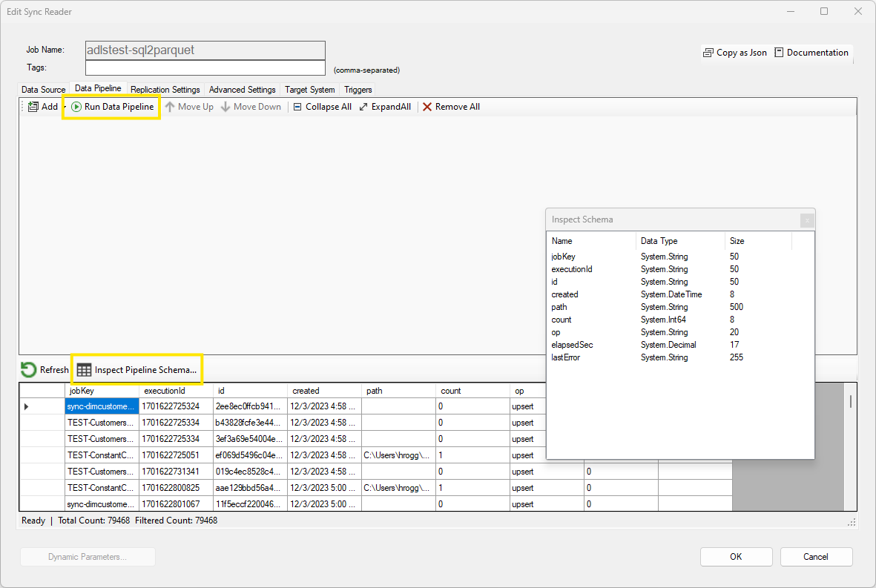Click the Add pipeline component button

(x=43, y=107)
